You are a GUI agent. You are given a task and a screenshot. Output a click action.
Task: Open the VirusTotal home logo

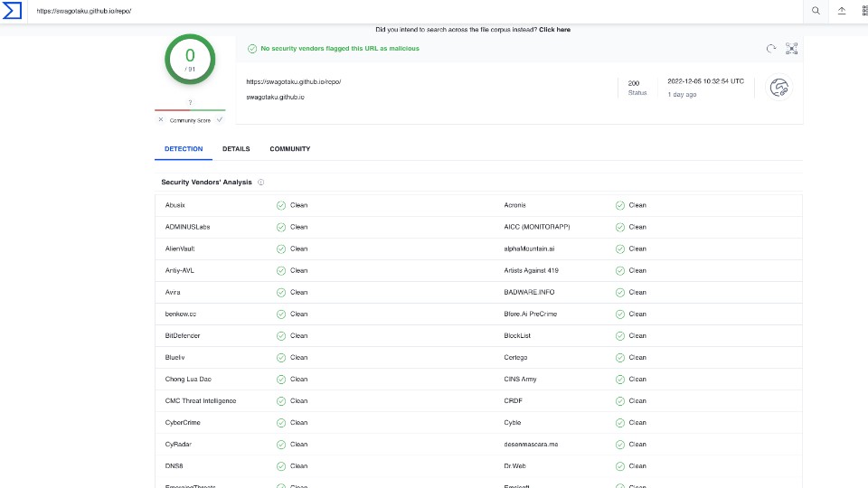(x=12, y=11)
